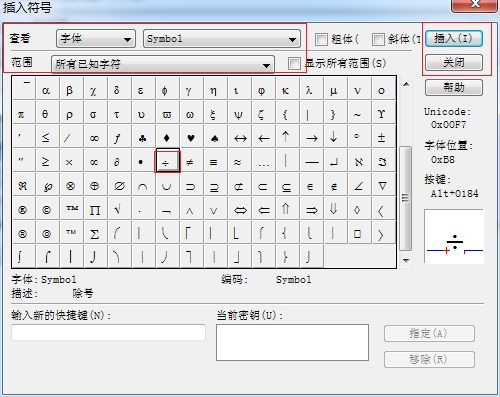Tick the 显示所有范围(S) checkbox
The height and width of the screenshot is (397, 500).
[x=294, y=63]
